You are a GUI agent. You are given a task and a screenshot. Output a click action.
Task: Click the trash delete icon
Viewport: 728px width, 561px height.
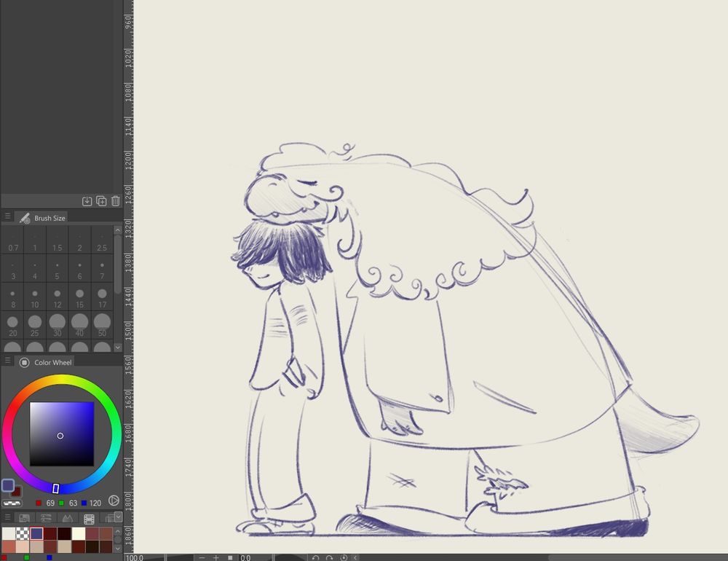(x=116, y=201)
